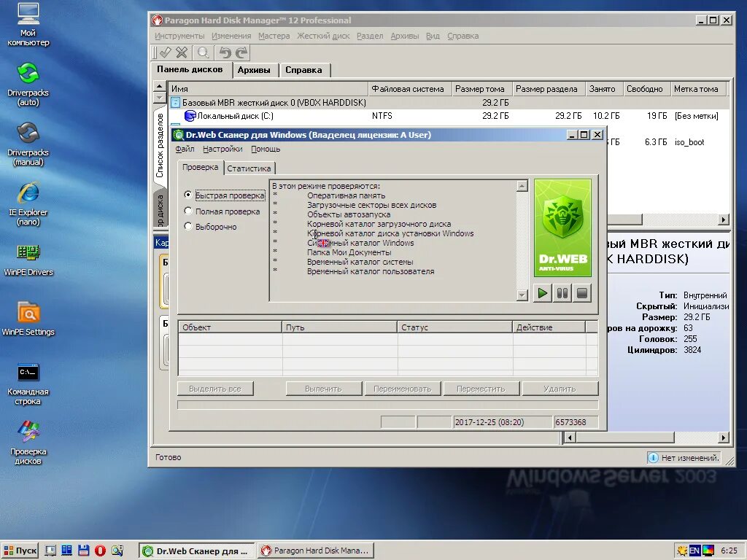This screenshot has width=747, height=560.
Task: Open 'Справка' menu in Paragon menu bar
Action: point(463,36)
